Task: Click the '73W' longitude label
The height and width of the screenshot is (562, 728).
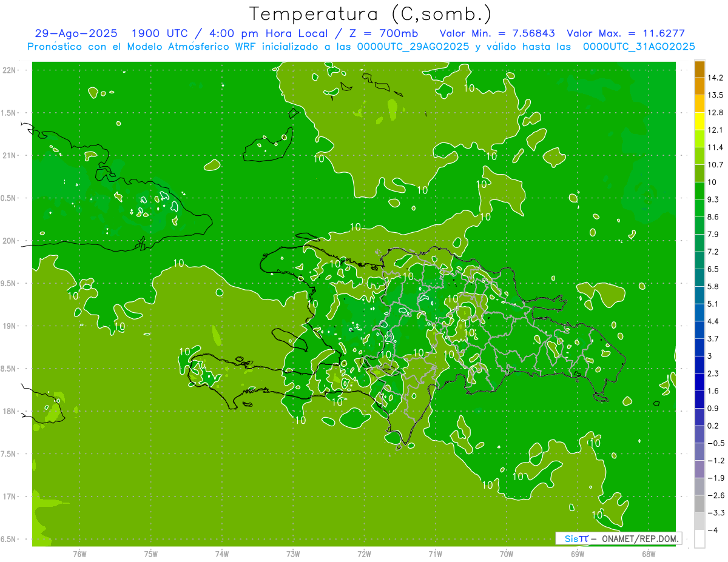Action: [293, 554]
